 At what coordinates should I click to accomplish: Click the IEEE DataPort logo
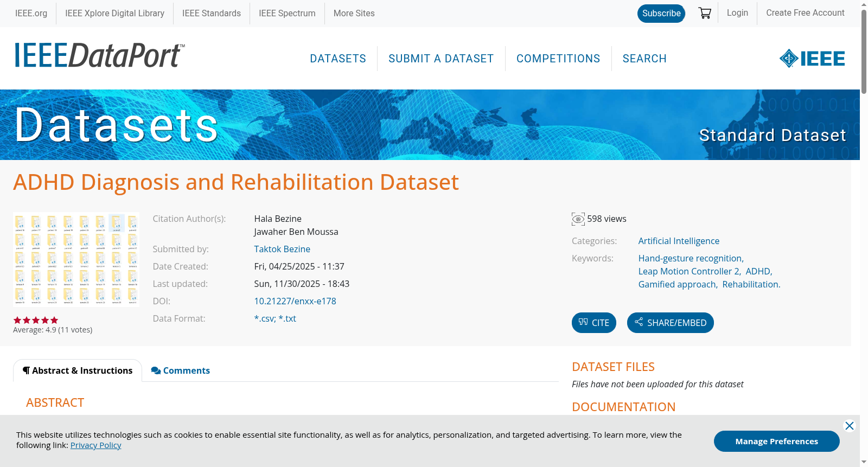(x=99, y=55)
